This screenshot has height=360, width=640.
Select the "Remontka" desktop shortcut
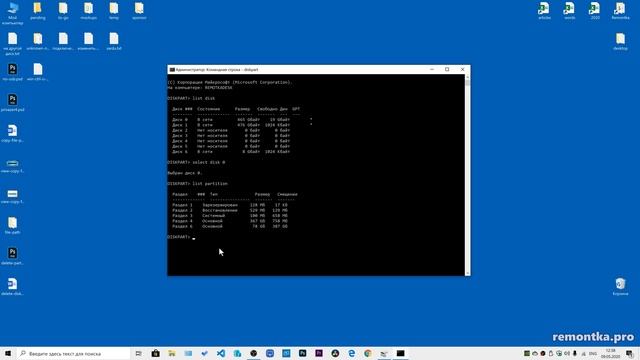pyautogui.click(x=620, y=11)
